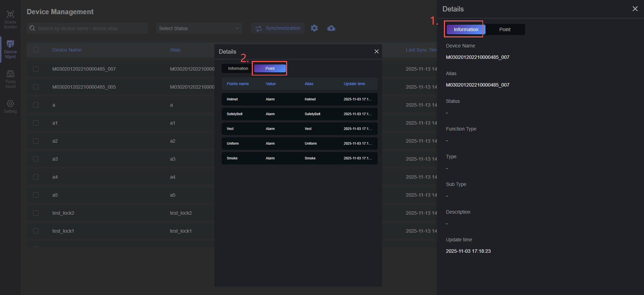
Task: Close the right-side Details panel
Action: tap(635, 9)
